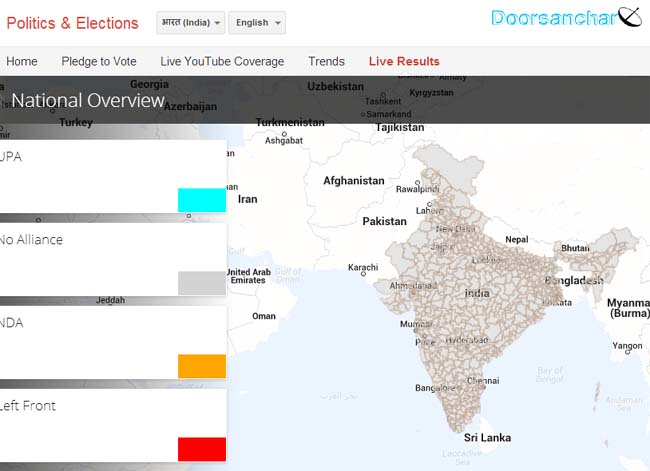
Task: Click the Rawalpindi city label
Action: (x=417, y=189)
